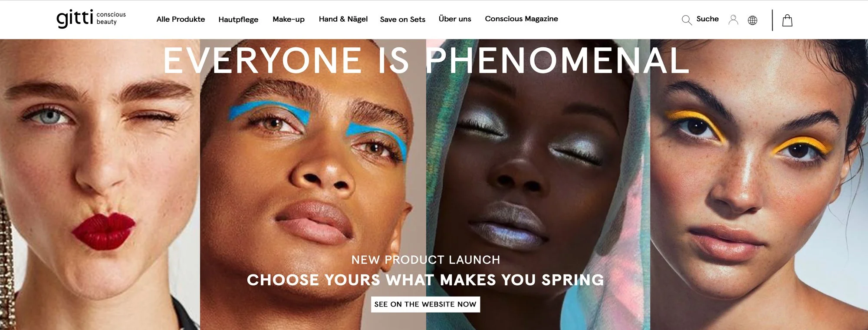Click the Suche search text
868x330 pixels.
(x=707, y=19)
